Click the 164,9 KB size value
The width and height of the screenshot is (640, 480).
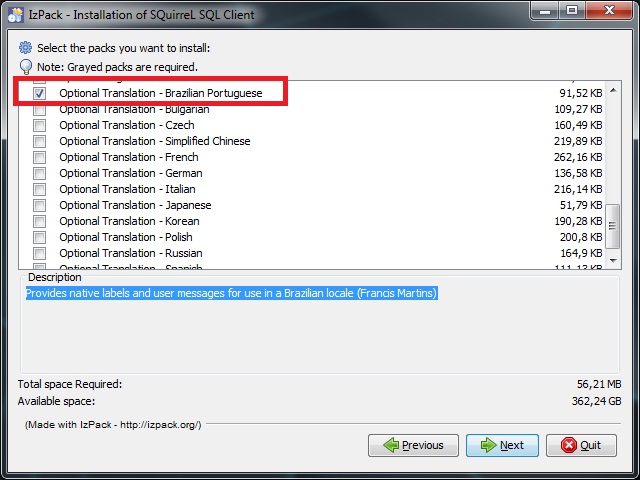582,253
